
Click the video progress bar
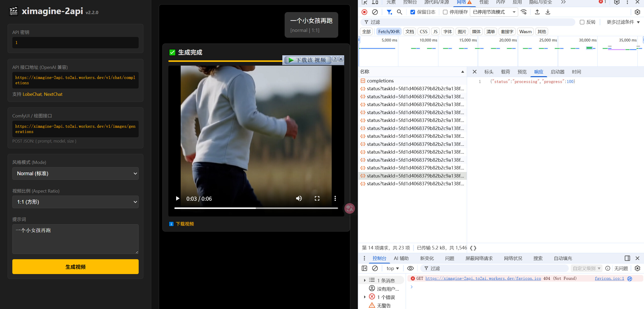(x=256, y=208)
